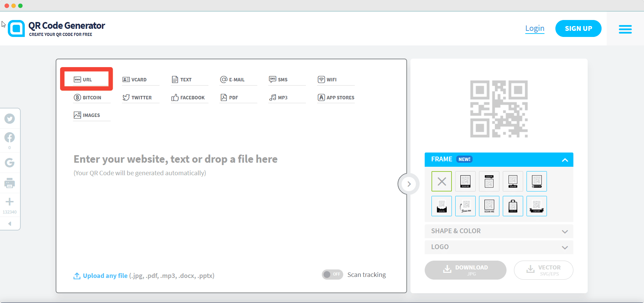644x303 pixels.
Task: Click the VECTOR SVG/EPS button
Action: tap(544, 270)
